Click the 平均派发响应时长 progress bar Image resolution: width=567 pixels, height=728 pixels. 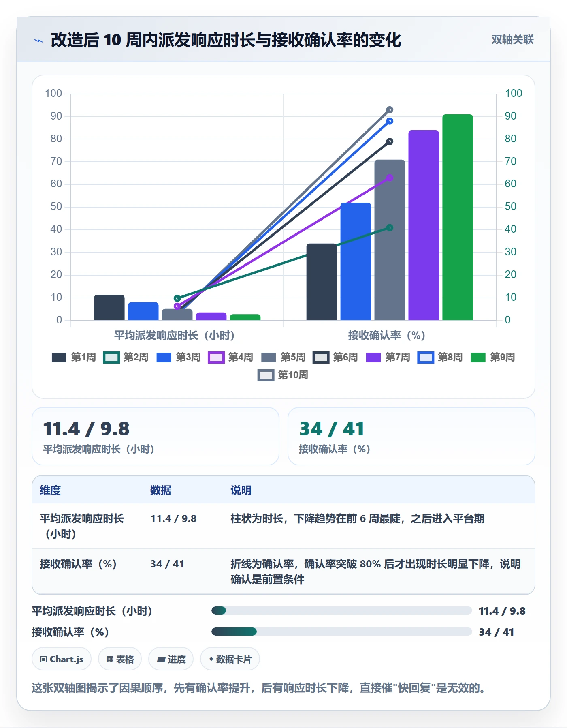point(341,610)
